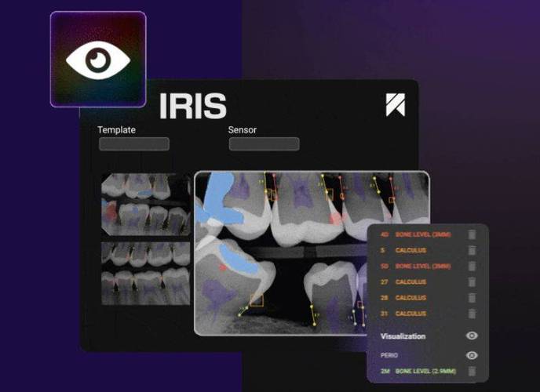Select the upper X-ray thumbnail
Image resolution: width=540 pixels, height=392 pixels.
point(146,204)
